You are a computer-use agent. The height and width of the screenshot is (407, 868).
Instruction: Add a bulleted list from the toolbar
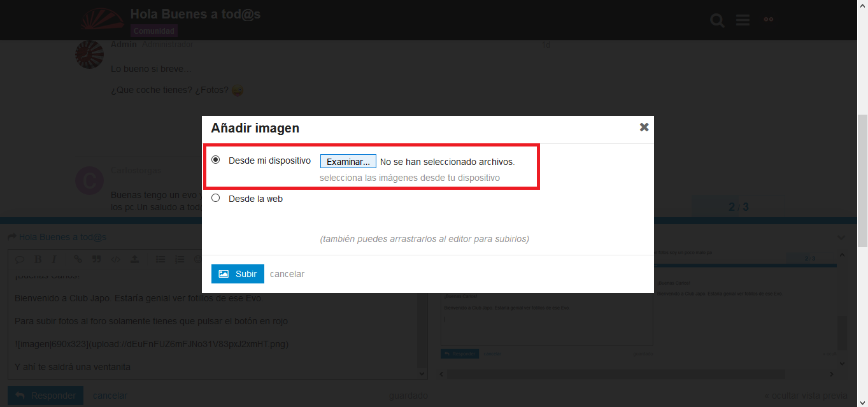160,259
